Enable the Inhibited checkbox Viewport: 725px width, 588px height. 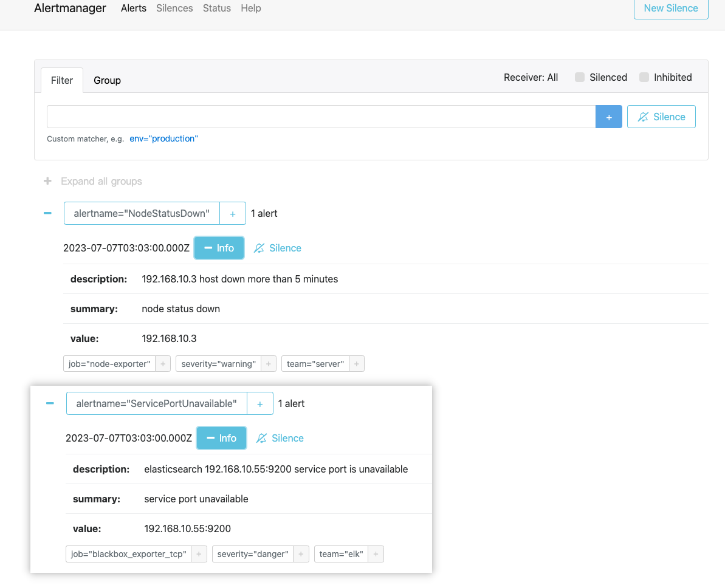coord(644,77)
